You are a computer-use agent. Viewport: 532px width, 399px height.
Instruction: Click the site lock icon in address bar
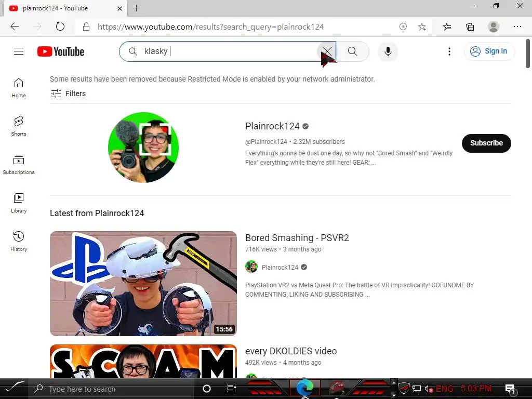click(x=86, y=27)
